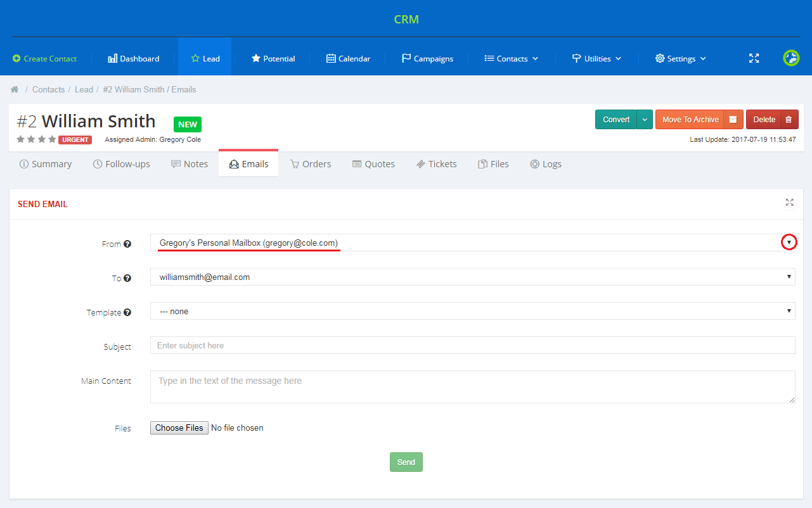The height and width of the screenshot is (508, 812).
Task: Switch to the Follow-ups tab
Action: [121, 164]
